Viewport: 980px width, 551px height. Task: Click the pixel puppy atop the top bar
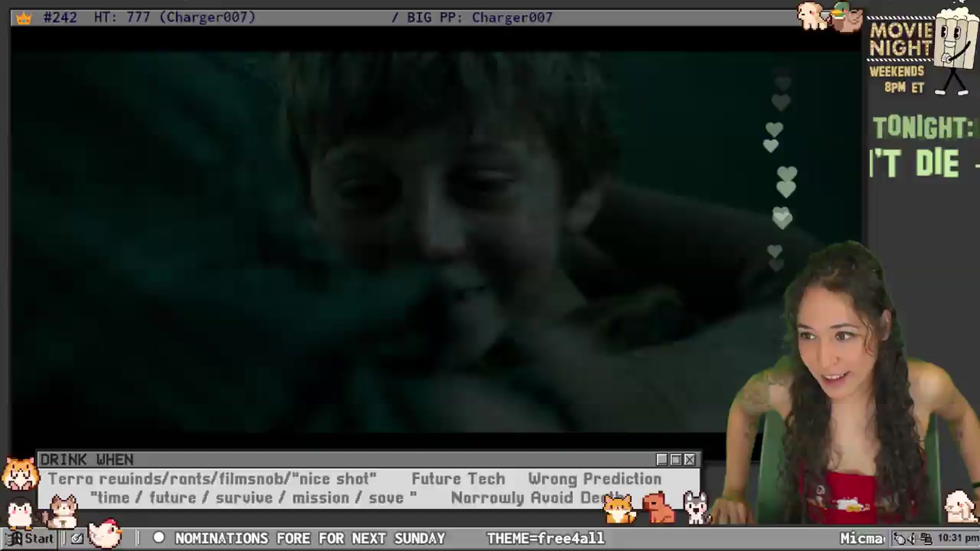coord(813,15)
